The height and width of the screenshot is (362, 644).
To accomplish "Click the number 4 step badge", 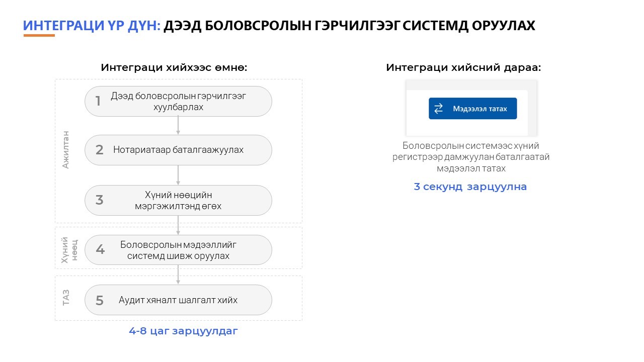I will coord(100,250).
